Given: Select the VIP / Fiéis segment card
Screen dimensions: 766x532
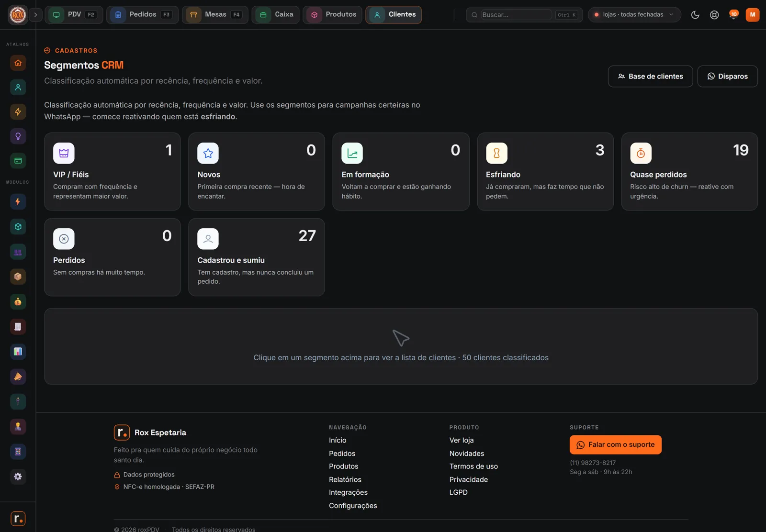Looking at the screenshot, I should 113,172.
